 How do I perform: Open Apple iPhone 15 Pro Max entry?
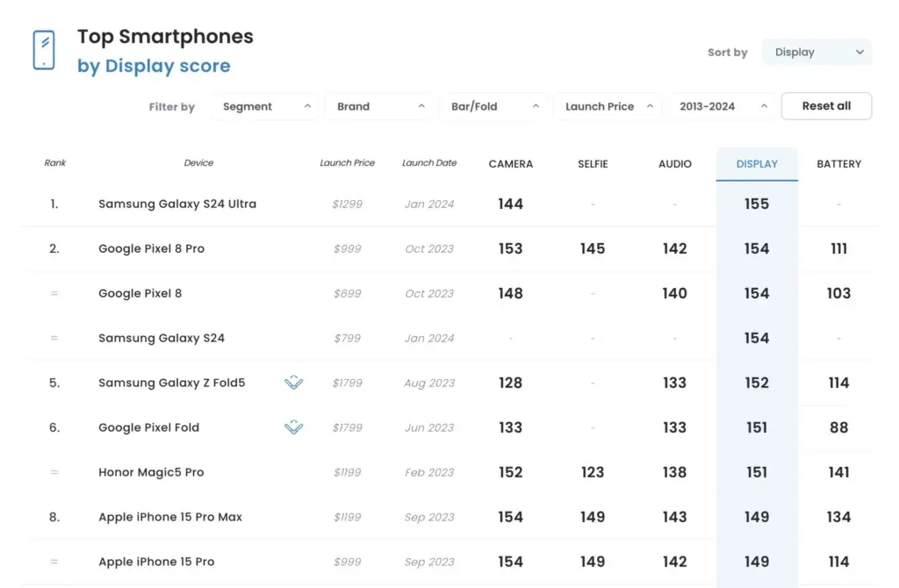(x=170, y=517)
